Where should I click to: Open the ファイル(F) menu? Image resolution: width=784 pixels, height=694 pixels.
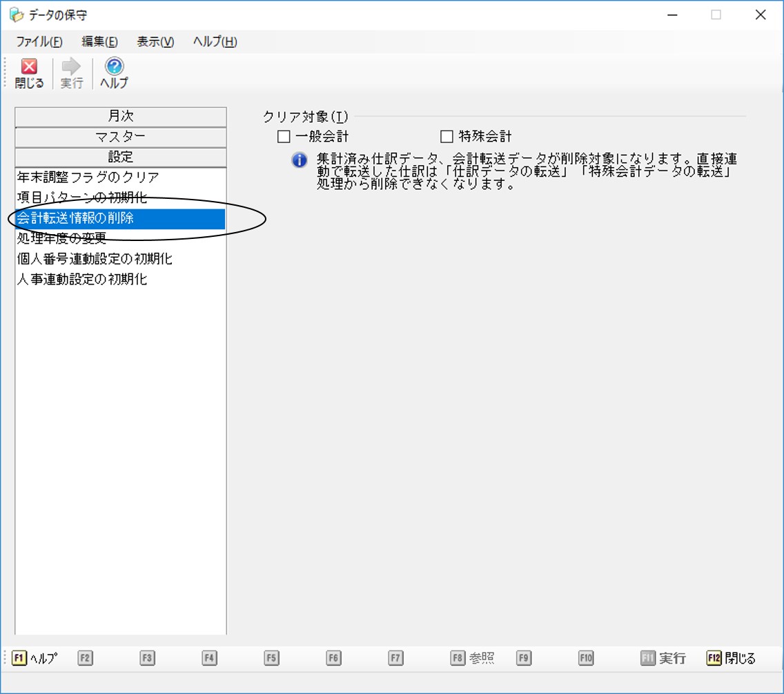click(x=39, y=41)
